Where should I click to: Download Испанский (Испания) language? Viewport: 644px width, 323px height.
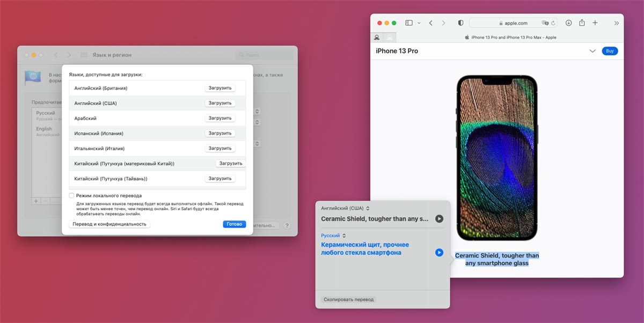coord(220,133)
